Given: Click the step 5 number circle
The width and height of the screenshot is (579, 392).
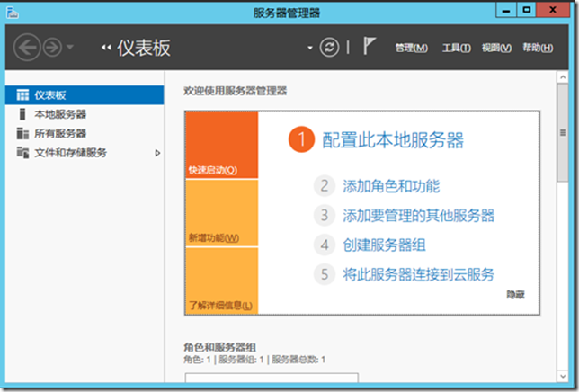Looking at the screenshot, I should pyautogui.click(x=325, y=274).
